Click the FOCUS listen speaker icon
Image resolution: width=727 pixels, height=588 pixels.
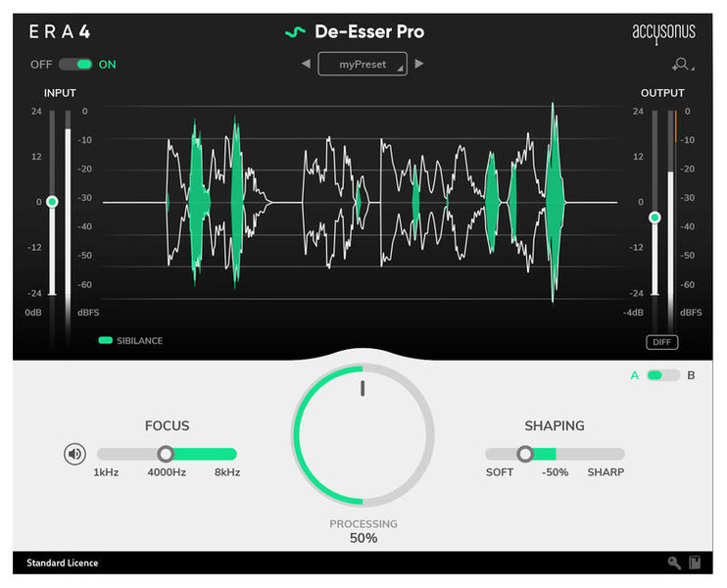[74, 454]
